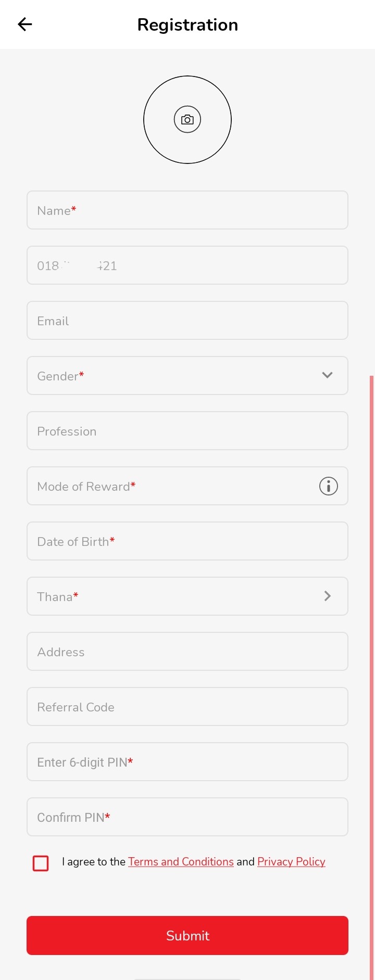
Task: Focus the 6-digit PIN field
Action: (187, 762)
